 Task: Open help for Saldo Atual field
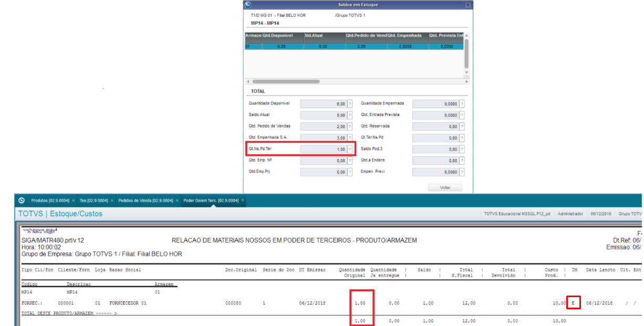click(350, 115)
